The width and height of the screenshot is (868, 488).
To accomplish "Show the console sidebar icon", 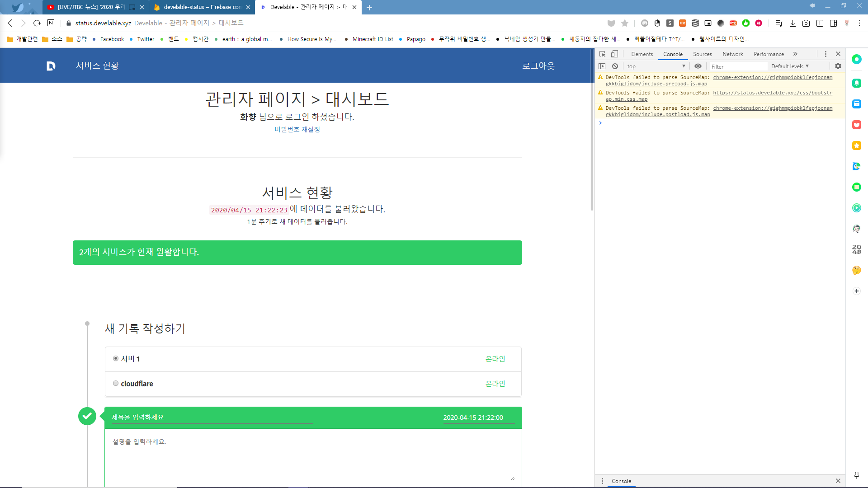I will 602,66.
